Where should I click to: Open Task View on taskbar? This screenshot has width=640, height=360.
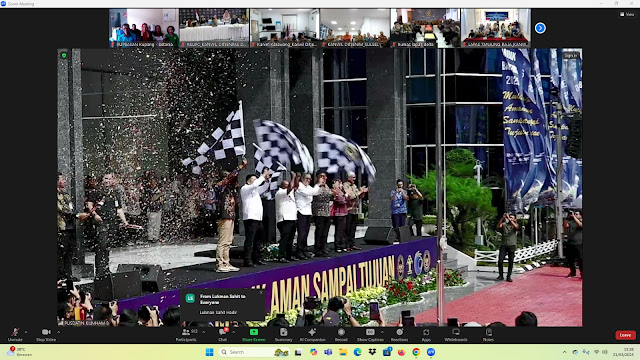pyautogui.click(x=298, y=352)
